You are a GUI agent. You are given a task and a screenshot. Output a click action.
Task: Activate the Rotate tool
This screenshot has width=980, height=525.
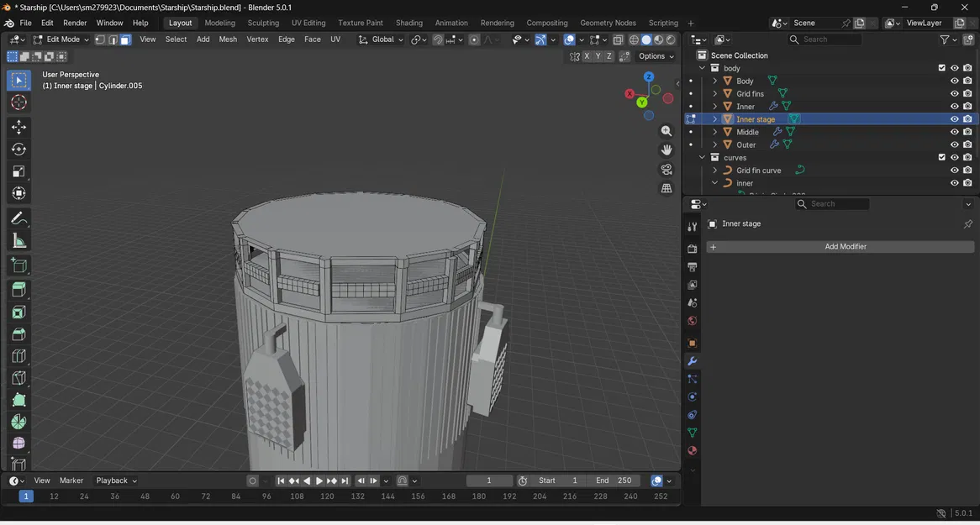click(x=18, y=149)
